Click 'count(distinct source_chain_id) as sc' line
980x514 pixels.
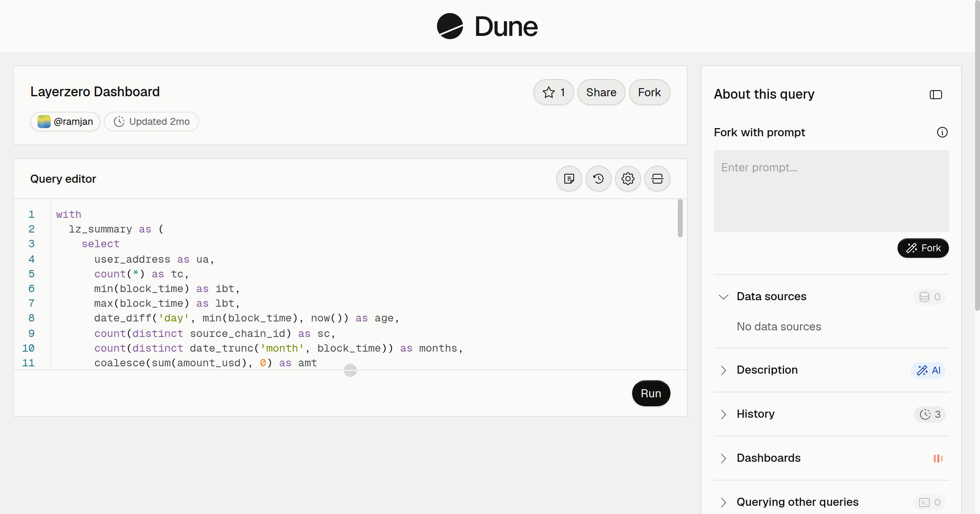[x=215, y=333]
